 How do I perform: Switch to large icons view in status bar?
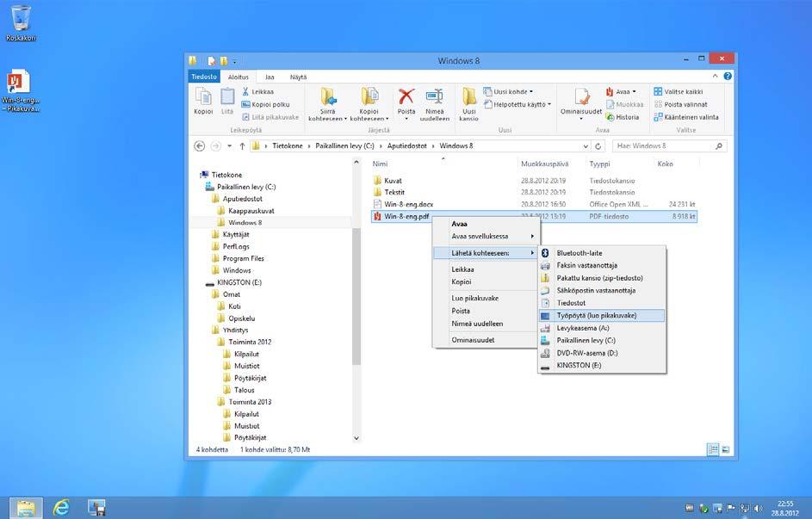[726, 449]
